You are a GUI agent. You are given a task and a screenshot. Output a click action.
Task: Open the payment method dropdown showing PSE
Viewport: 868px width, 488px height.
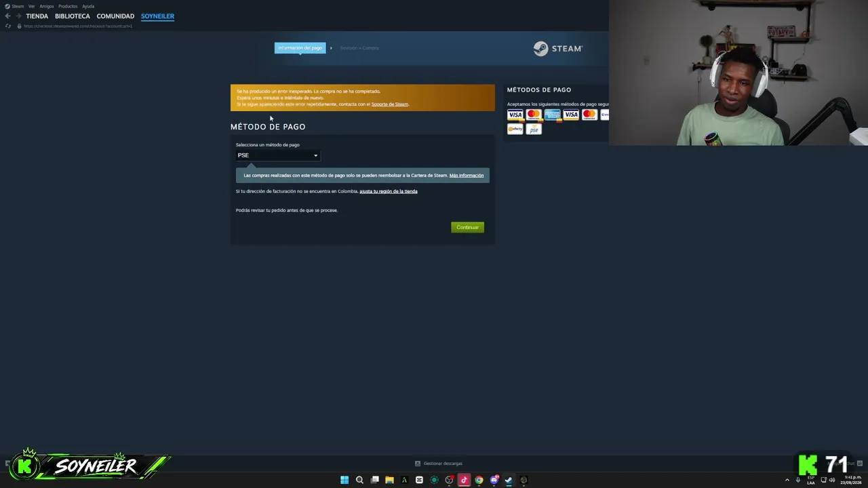click(277, 155)
